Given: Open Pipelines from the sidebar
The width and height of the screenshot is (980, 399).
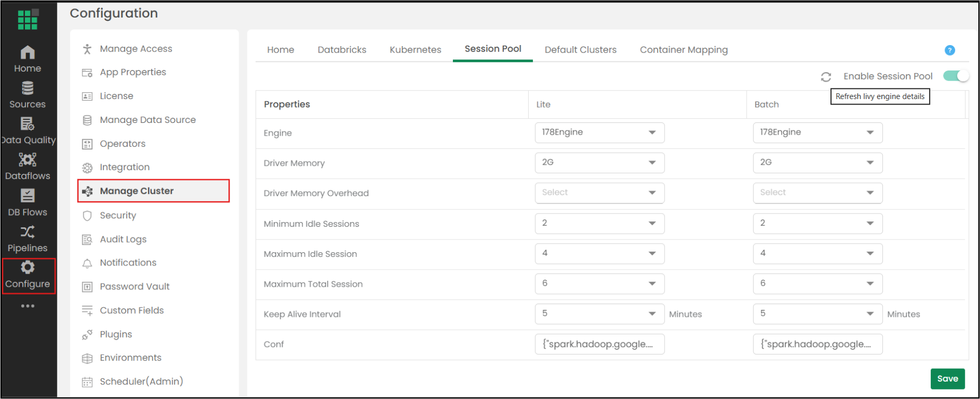Looking at the screenshot, I should (x=28, y=239).
